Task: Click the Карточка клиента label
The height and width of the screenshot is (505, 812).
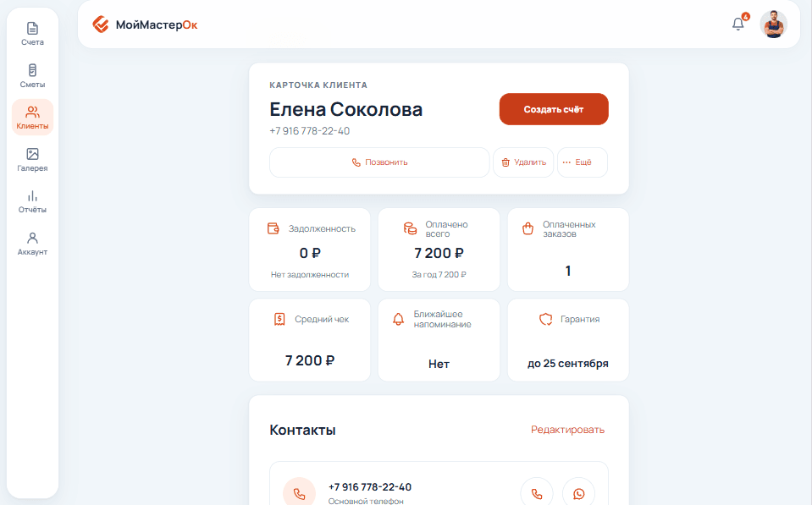Action: 318,85
